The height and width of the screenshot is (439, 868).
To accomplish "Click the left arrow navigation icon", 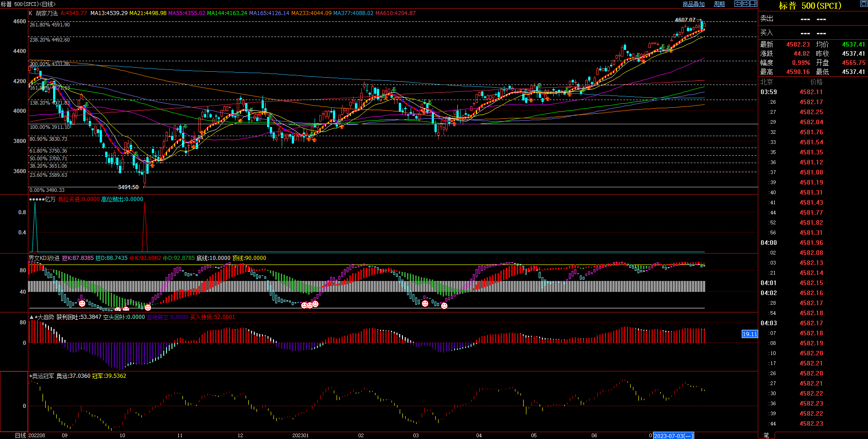I will (x=738, y=4).
